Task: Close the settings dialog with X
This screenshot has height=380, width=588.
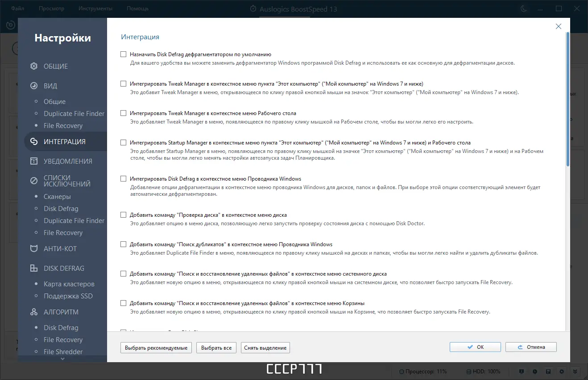Action: [559, 26]
